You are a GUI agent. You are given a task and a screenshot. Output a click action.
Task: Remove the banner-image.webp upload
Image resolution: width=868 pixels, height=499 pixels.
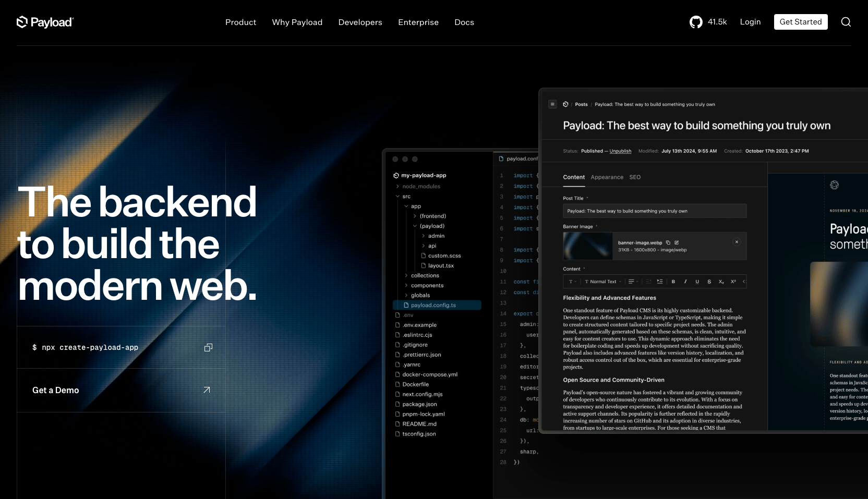click(737, 242)
